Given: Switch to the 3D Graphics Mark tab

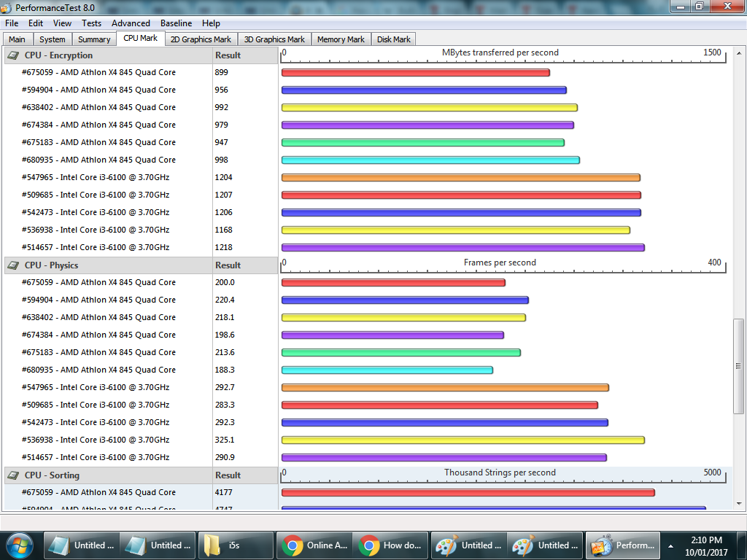Looking at the screenshot, I should [274, 39].
